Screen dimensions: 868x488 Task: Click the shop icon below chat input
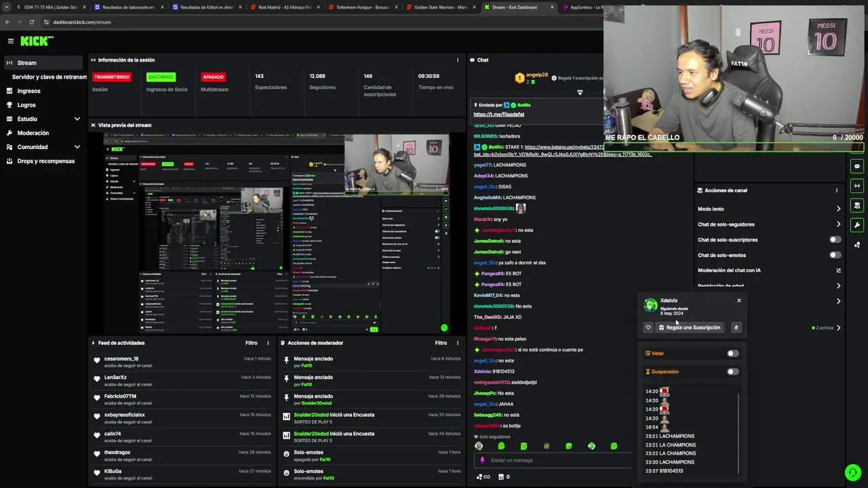[x=501, y=476]
